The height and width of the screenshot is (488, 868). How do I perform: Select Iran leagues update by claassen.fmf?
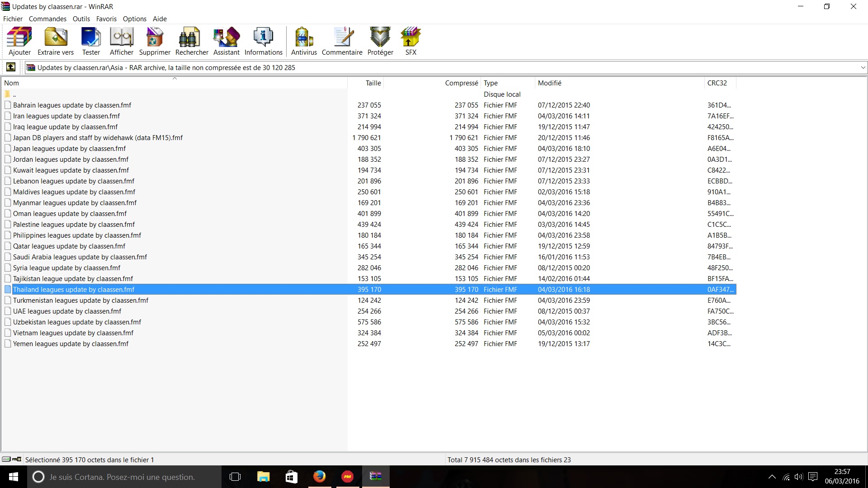369,116
